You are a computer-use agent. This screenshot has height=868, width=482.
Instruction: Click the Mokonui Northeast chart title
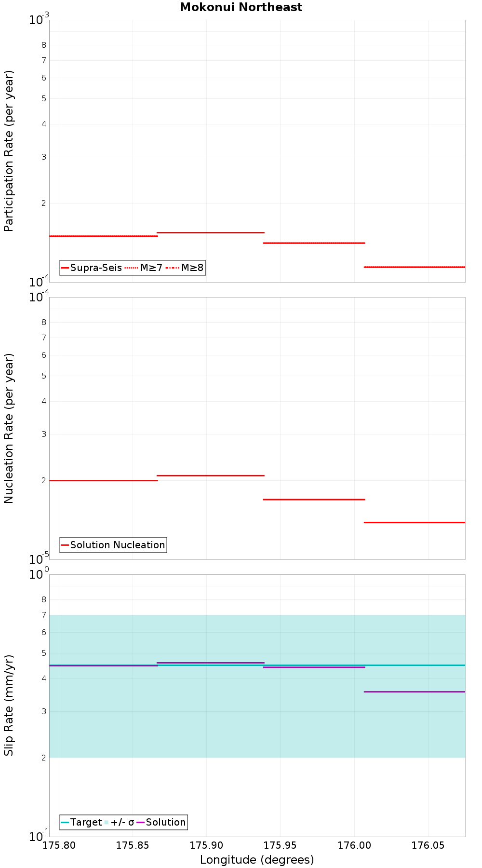point(241,7)
